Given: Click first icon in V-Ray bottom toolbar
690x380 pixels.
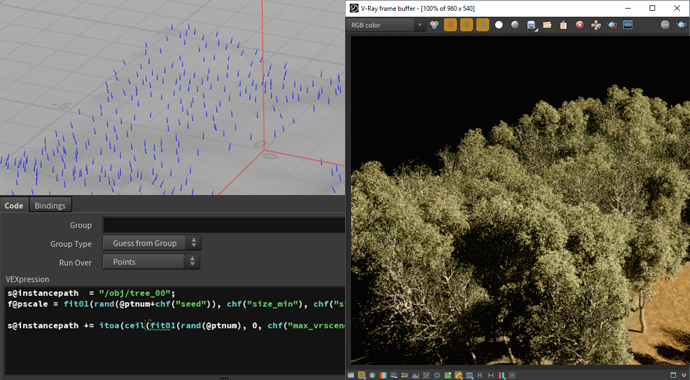Looking at the screenshot, I should pos(351,375).
